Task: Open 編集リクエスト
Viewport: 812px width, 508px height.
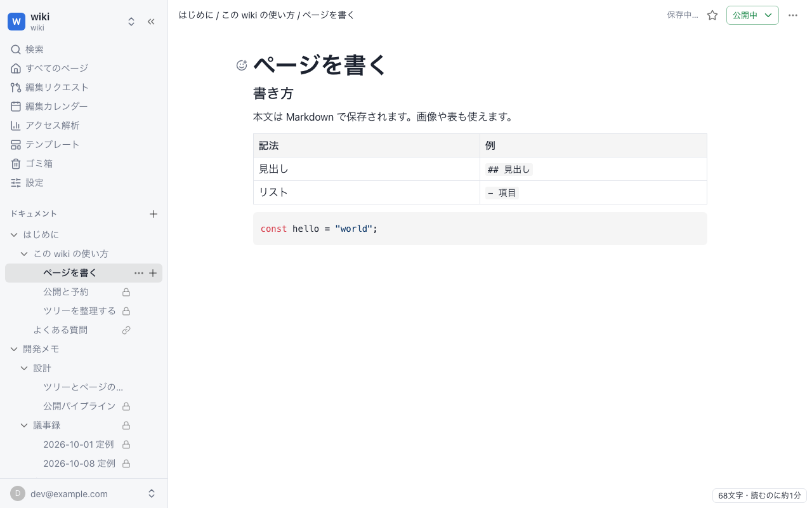Action: (x=84, y=87)
